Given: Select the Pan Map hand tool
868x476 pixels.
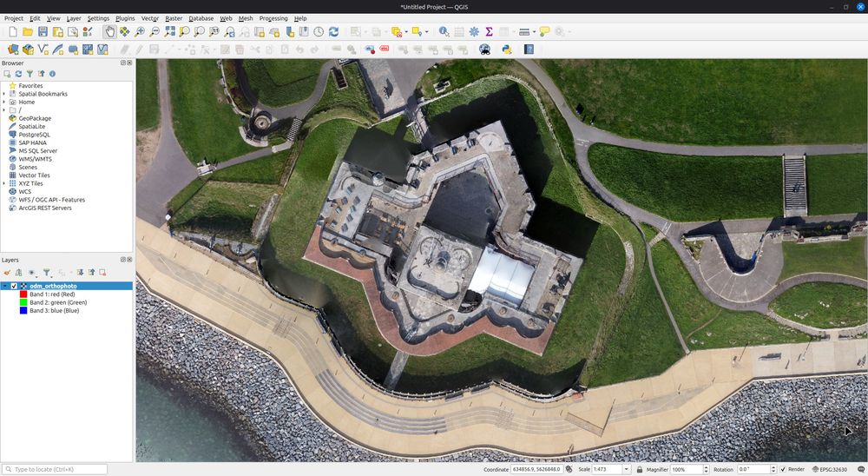Looking at the screenshot, I should (x=109, y=32).
